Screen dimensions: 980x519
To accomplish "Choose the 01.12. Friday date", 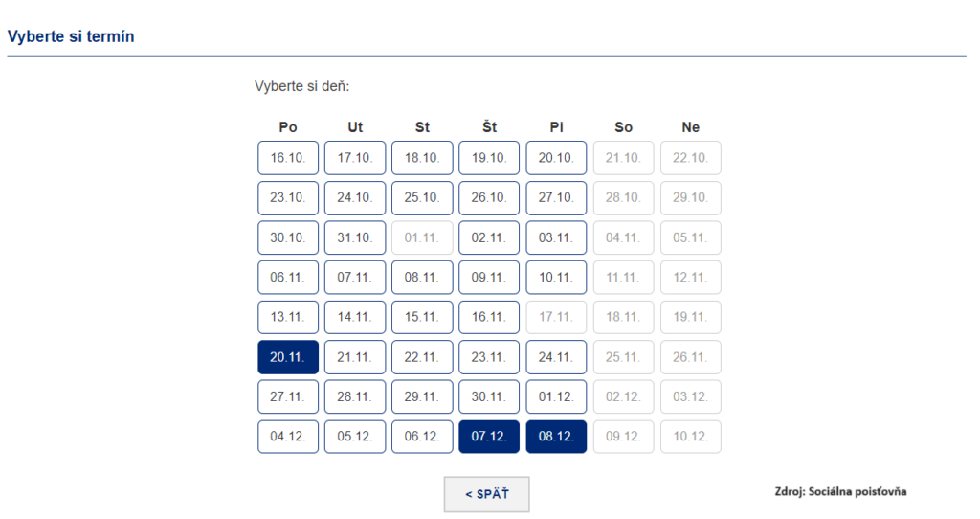I will 556,396.
